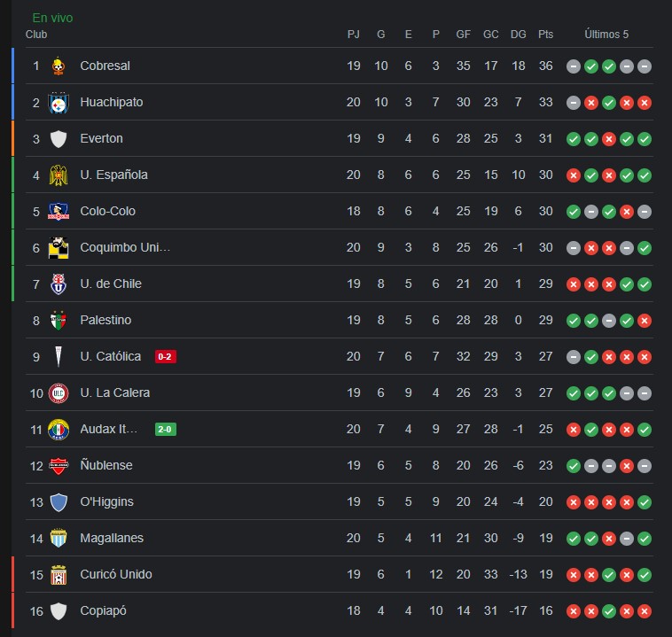Click U. Católica's live 0-2 score badge
672x637 pixels.
pos(166,356)
